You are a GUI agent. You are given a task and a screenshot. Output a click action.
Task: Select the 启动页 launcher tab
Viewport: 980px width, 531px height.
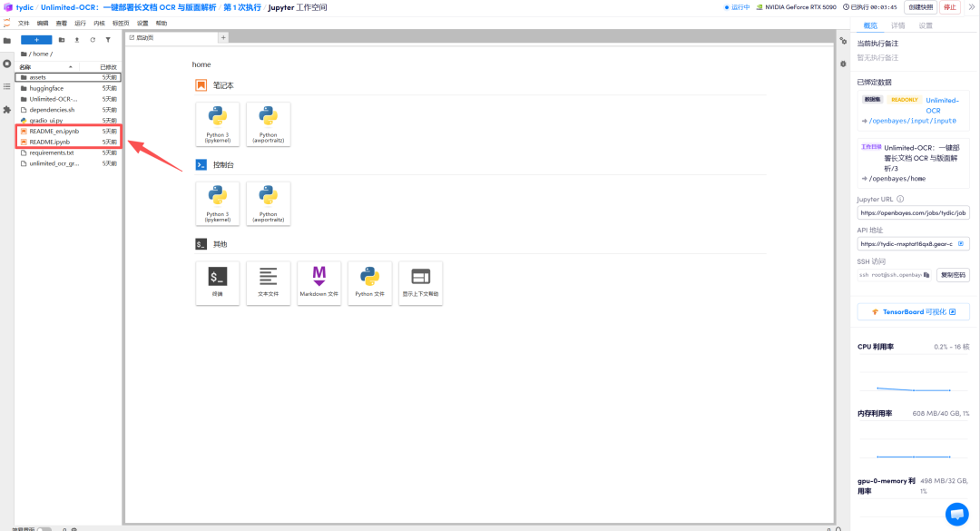point(171,37)
